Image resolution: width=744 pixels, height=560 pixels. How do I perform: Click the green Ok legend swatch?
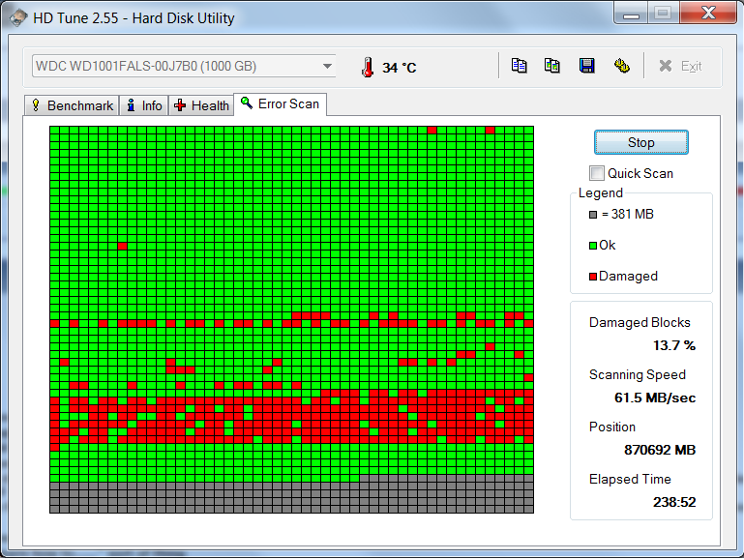tap(593, 245)
